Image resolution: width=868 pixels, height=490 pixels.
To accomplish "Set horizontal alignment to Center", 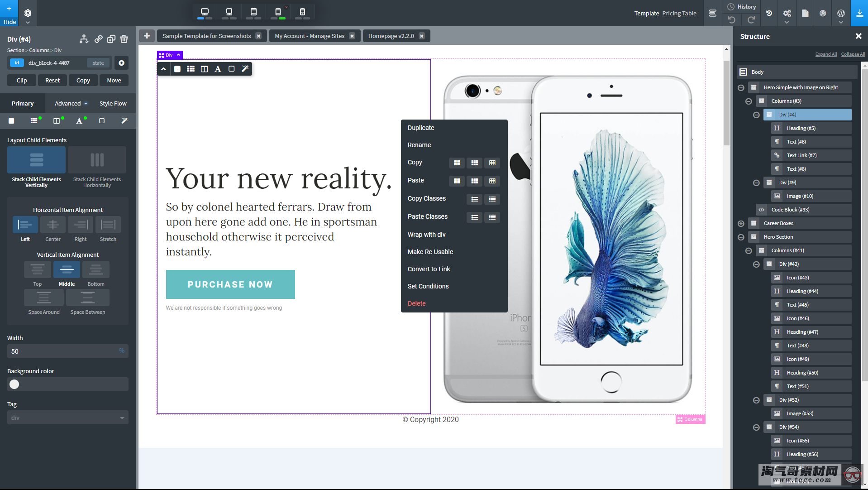I will coord(53,225).
